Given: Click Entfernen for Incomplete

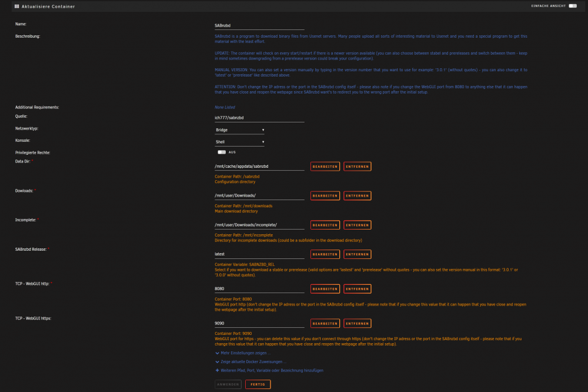Looking at the screenshot, I should (x=358, y=225).
